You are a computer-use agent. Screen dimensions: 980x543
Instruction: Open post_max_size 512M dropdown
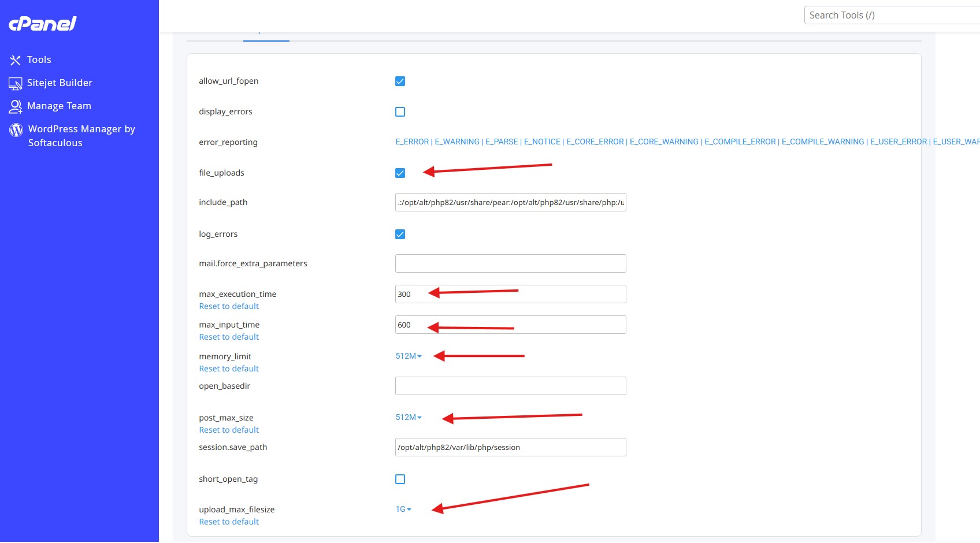point(409,418)
